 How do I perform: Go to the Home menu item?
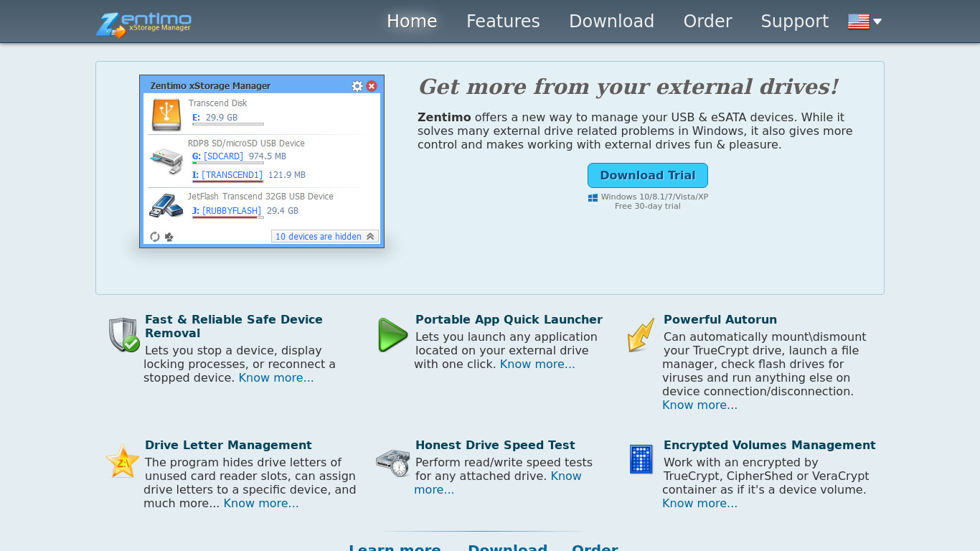tap(412, 22)
